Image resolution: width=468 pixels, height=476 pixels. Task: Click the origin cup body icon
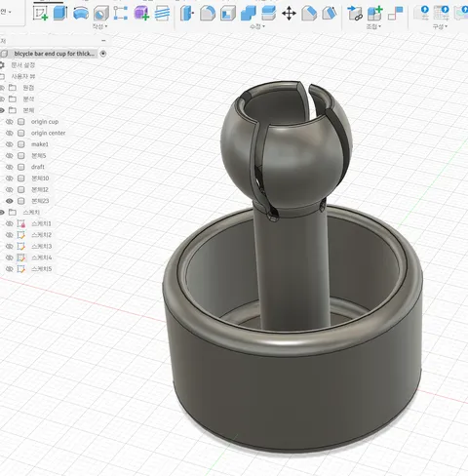[21, 122]
